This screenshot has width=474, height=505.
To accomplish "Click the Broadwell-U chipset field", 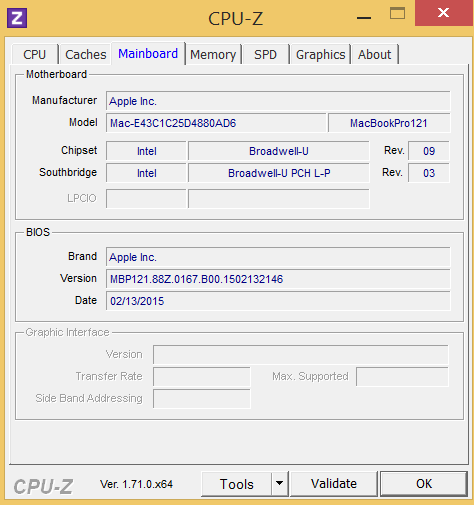I will click(x=279, y=151).
